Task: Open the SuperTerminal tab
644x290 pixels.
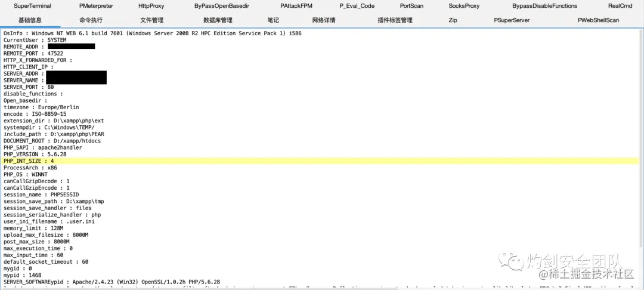Action: pyautogui.click(x=32, y=6)
